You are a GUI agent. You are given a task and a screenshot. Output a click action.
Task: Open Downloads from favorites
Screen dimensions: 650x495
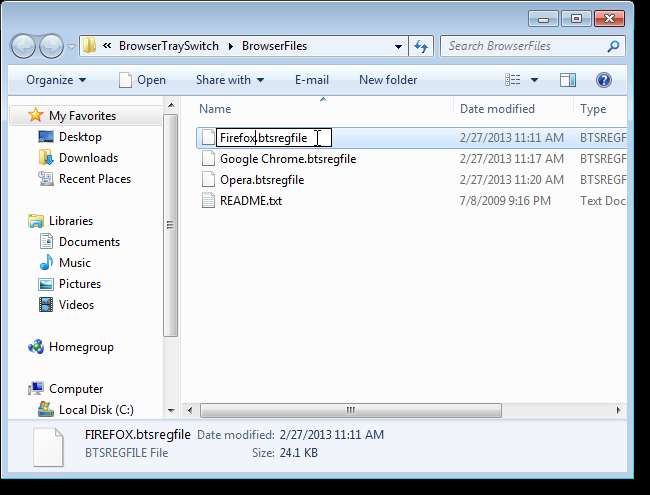[88, 158]
